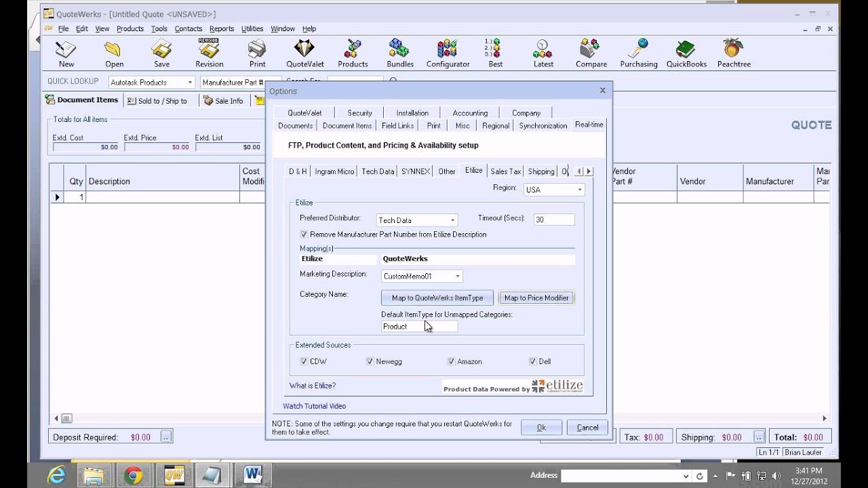
Task: Open File Explorer from the taskbar
Action: [x=94, y=475]
